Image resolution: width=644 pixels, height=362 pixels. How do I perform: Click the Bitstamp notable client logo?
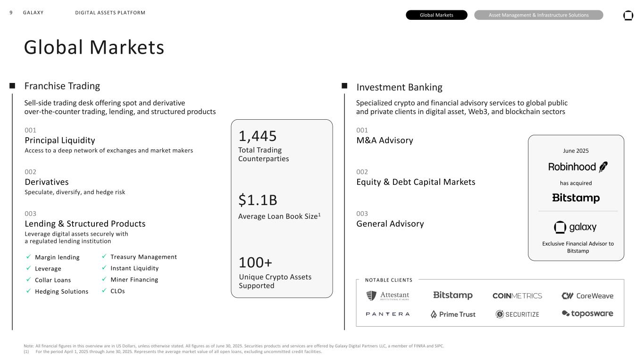tap(452, 296)
